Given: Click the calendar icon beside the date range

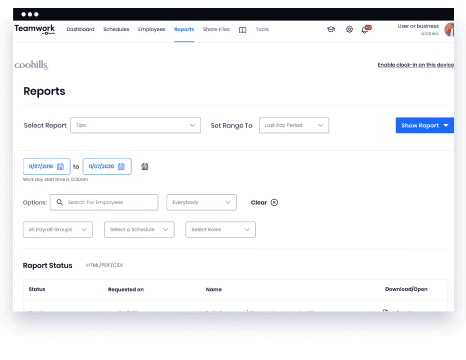Looking at the screenshot, I should point(145,166).
